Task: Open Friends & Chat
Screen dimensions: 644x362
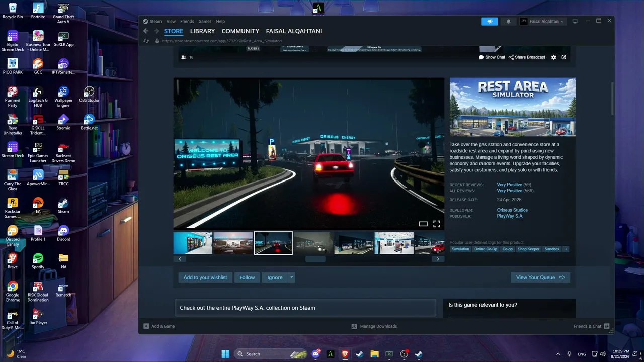Action: (592, 326)
